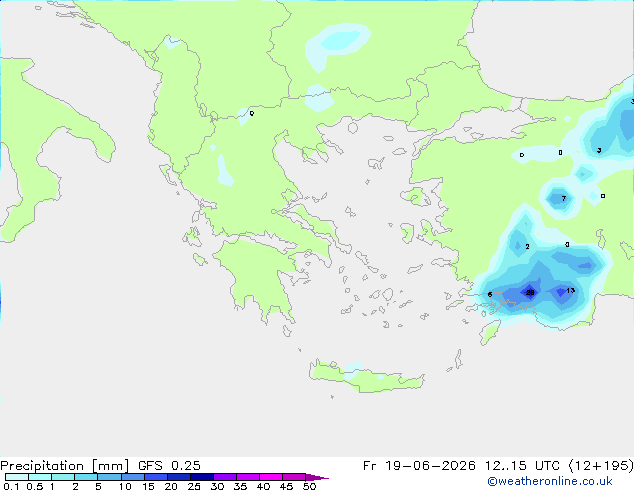Click the 1–2 mm legend swatch
Screen dimensions: 634x490
tap(63, 477)
